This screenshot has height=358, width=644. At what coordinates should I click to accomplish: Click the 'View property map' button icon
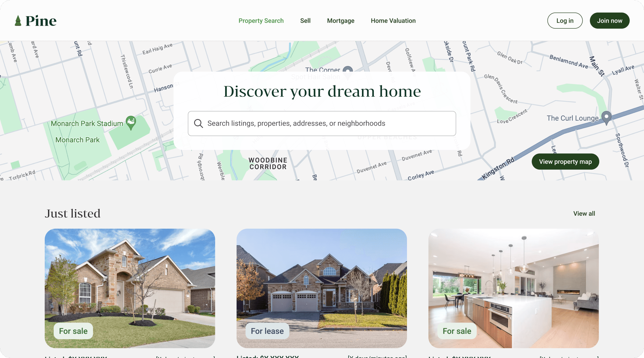coord(566,161)
